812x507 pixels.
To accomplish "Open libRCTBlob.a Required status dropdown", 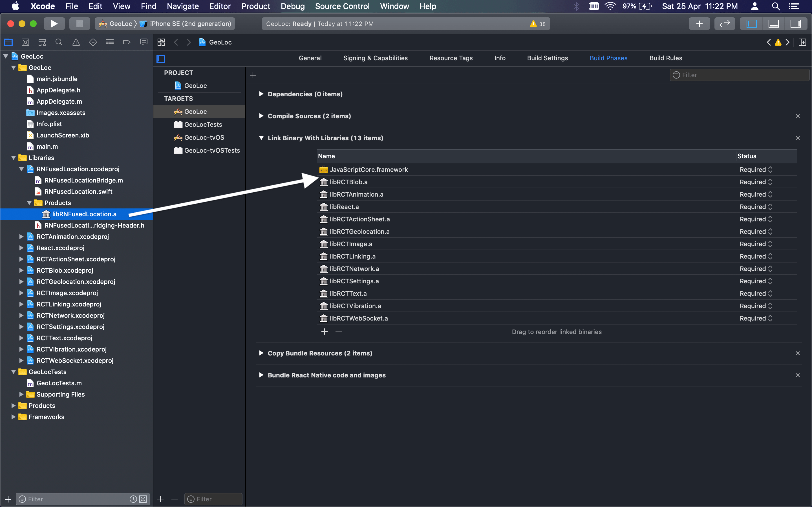I will coord(756,182).
